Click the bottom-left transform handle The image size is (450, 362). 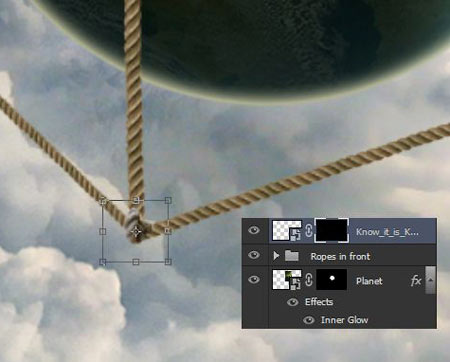pyautogui.click(x=103, y=262)
